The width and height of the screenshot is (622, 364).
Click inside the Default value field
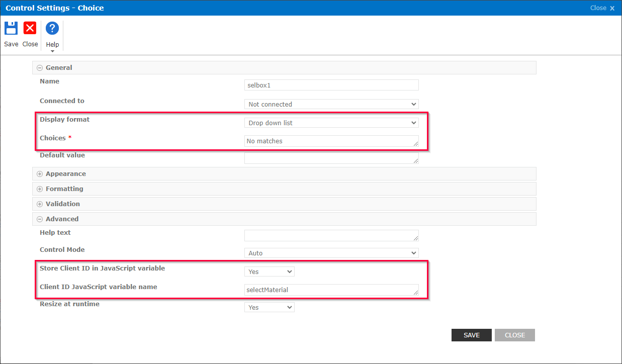tap(331, 158)
